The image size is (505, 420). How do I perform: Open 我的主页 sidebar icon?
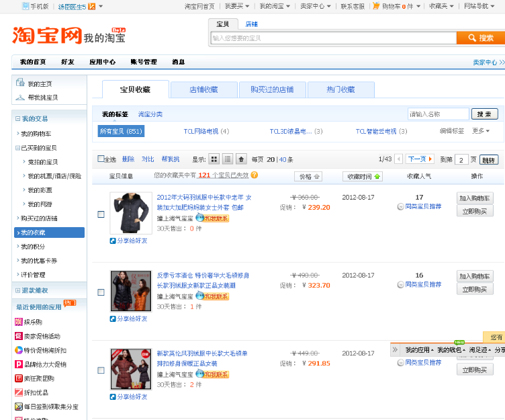[20, 83]
